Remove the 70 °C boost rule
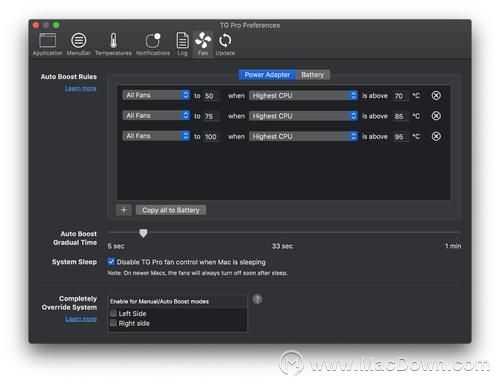 436,96
